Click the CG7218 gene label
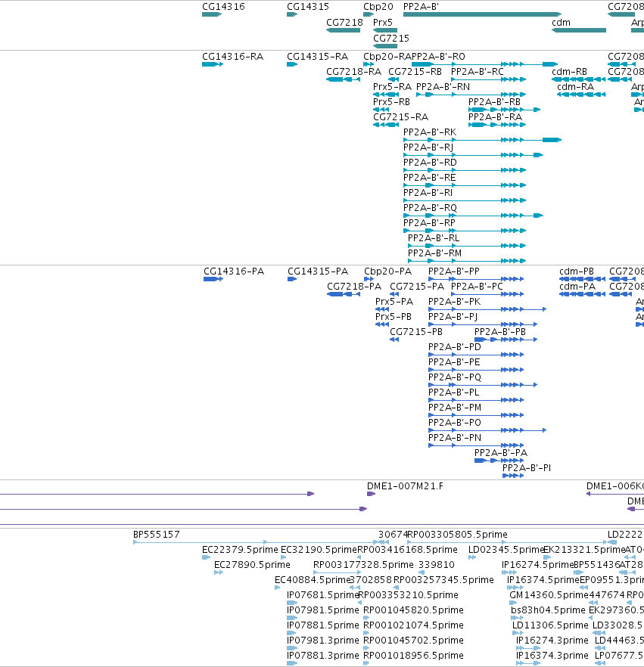 [345, 23]
